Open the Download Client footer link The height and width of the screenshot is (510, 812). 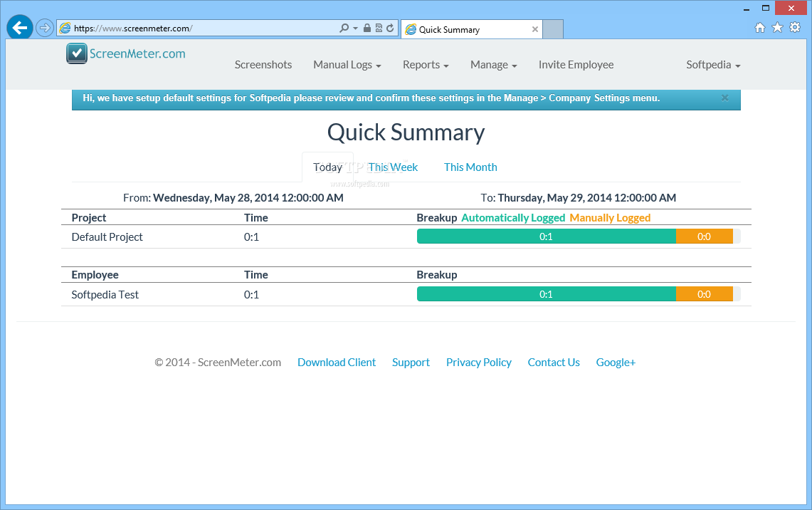(337, 363)
